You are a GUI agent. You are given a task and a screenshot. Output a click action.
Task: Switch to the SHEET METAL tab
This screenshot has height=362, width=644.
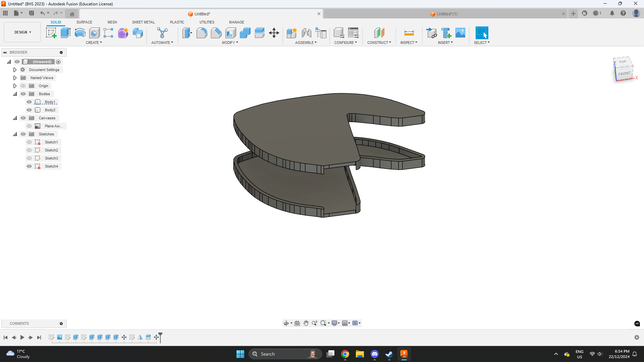(144, 22)
